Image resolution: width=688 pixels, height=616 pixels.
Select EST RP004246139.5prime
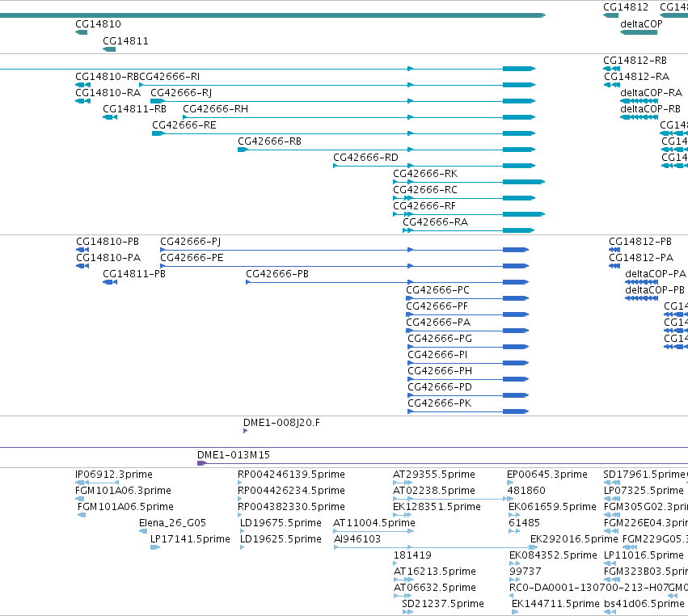pos(291,475)
